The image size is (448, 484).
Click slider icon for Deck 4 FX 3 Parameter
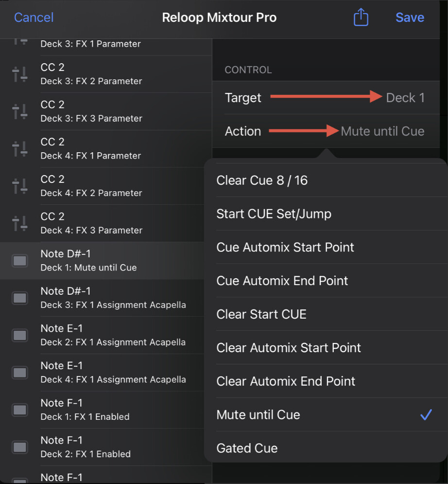(20, 224)
